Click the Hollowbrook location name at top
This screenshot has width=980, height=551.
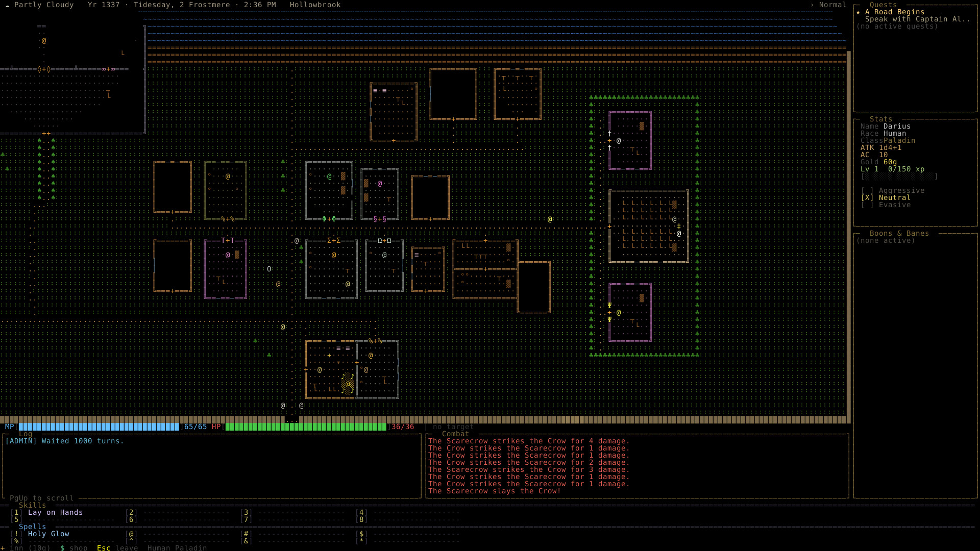click(x=315, y=5)
